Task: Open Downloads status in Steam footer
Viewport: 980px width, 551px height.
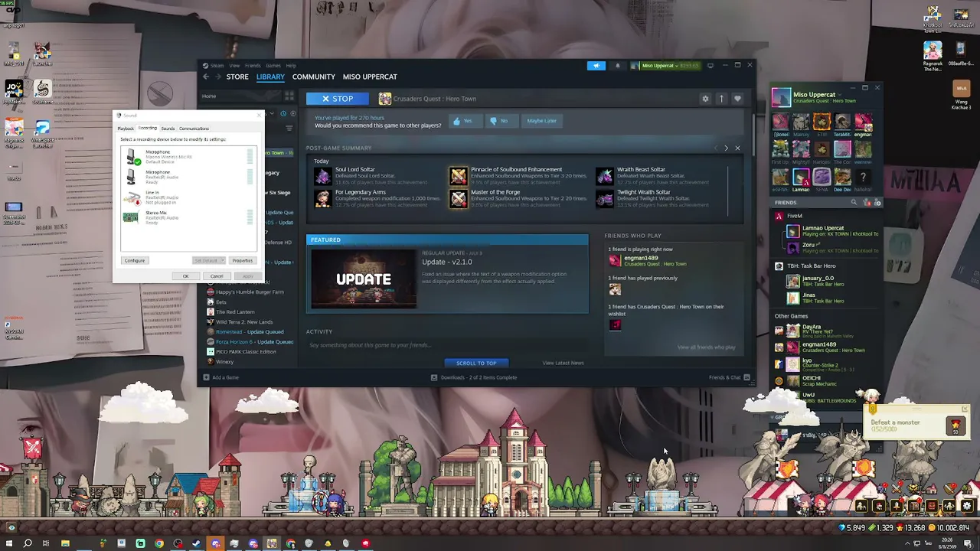Action: point(474,377)
